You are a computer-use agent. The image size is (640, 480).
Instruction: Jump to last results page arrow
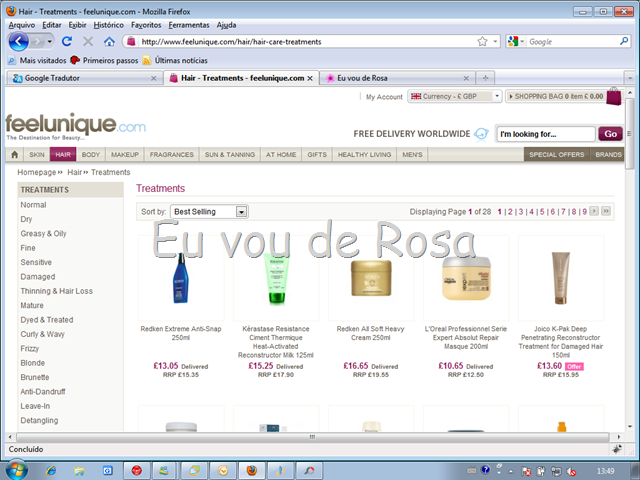coord(606,211)
